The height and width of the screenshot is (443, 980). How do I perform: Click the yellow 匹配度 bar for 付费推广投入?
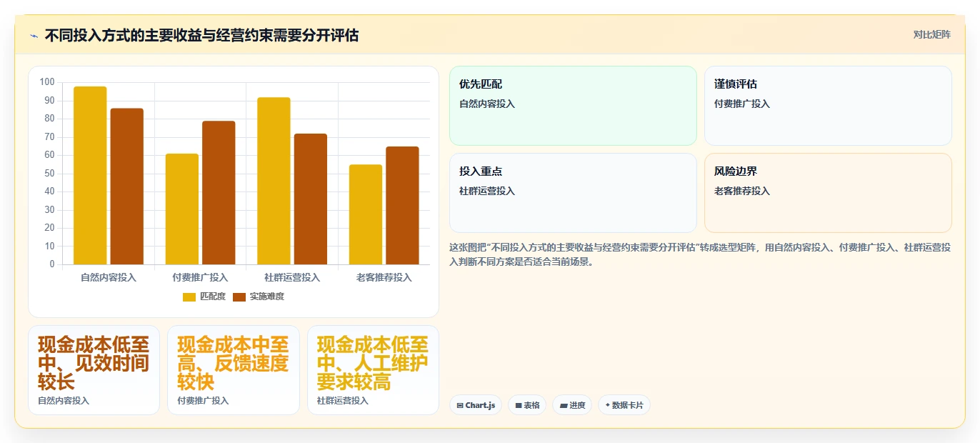(182, 209)
